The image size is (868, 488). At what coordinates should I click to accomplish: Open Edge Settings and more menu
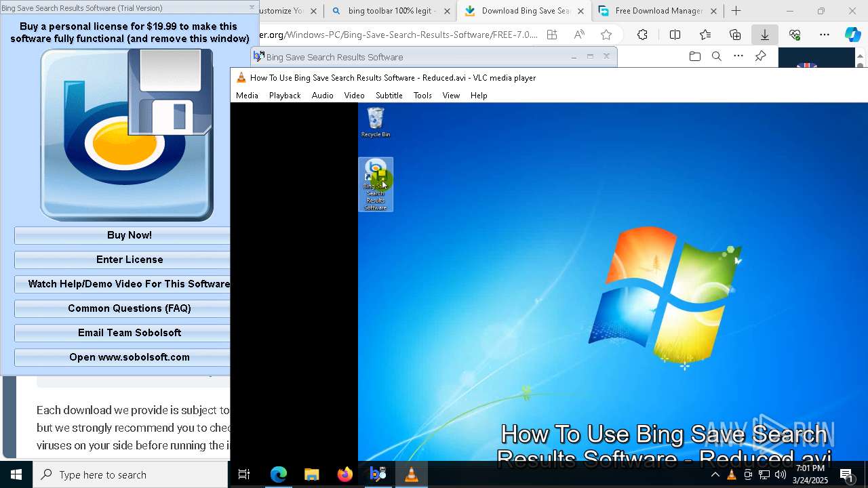pos(825,35)
